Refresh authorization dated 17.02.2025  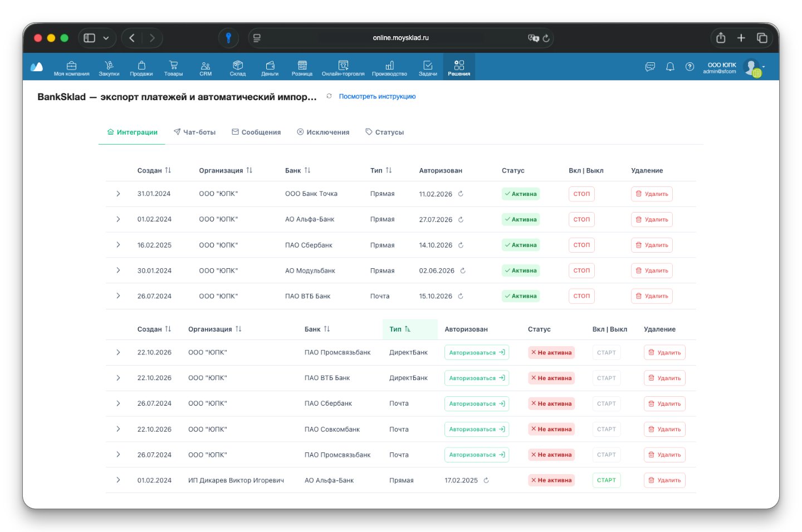click(x=486, y=480)
